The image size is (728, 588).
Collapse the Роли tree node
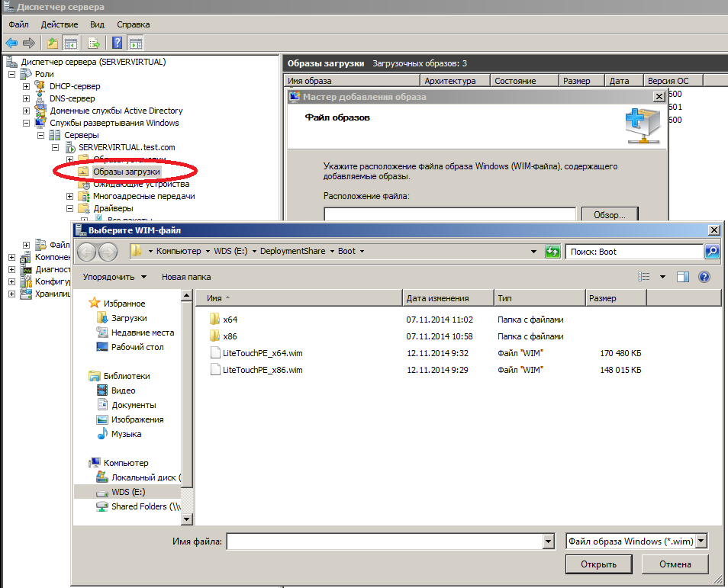[x=12, y=74]
